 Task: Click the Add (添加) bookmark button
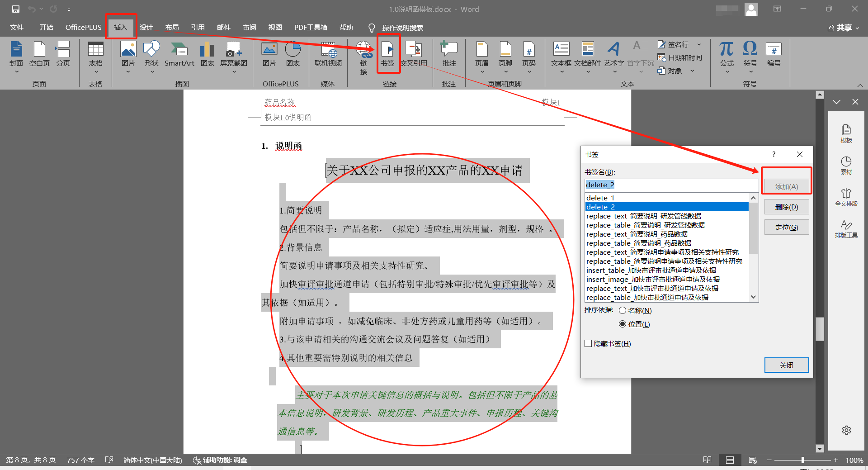787,186
